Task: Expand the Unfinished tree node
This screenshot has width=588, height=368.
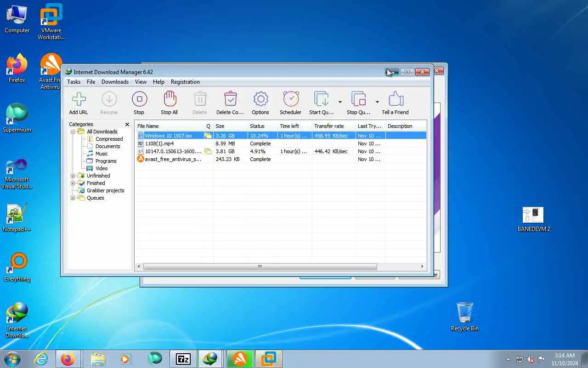Action: (73, 176)
